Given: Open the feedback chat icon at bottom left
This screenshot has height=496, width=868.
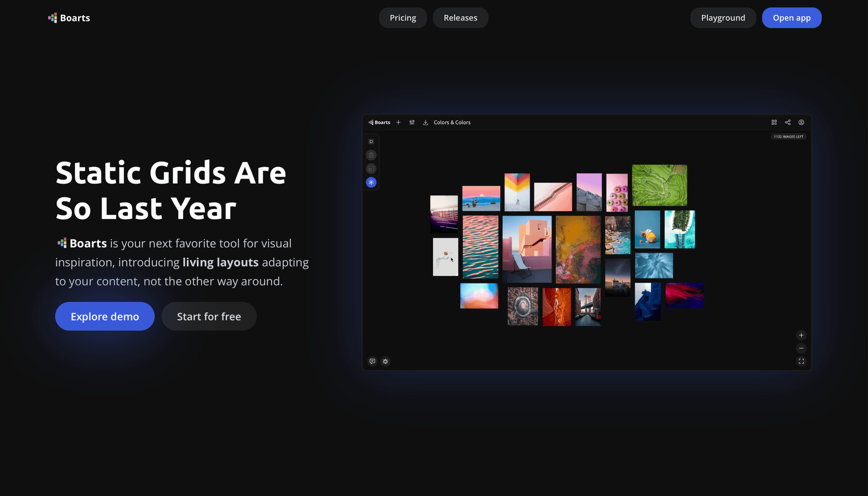Looking at the screenshot, I should 372,361.
